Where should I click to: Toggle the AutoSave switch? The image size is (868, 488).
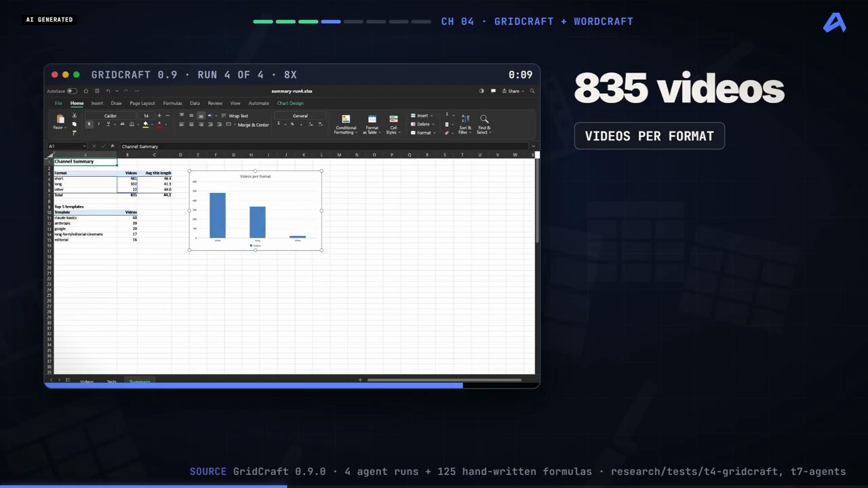[72, 91]
